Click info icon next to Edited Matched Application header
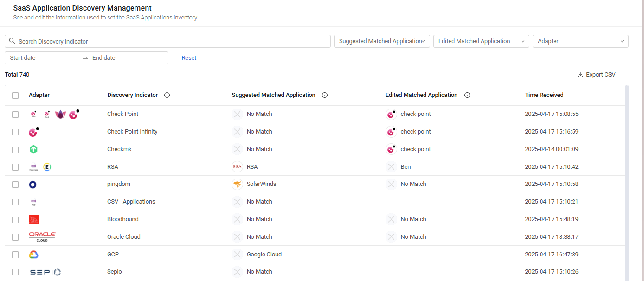Image resolution: width=644 pixels, height=281 pixels. tap(467, 95)
